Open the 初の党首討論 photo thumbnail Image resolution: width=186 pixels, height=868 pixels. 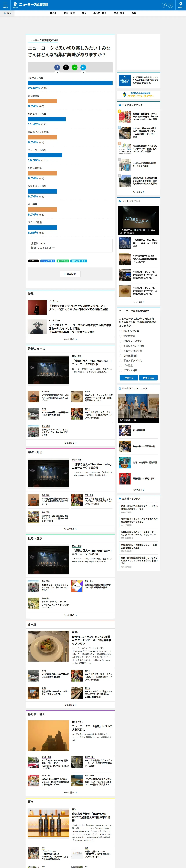tap(125, 430)
